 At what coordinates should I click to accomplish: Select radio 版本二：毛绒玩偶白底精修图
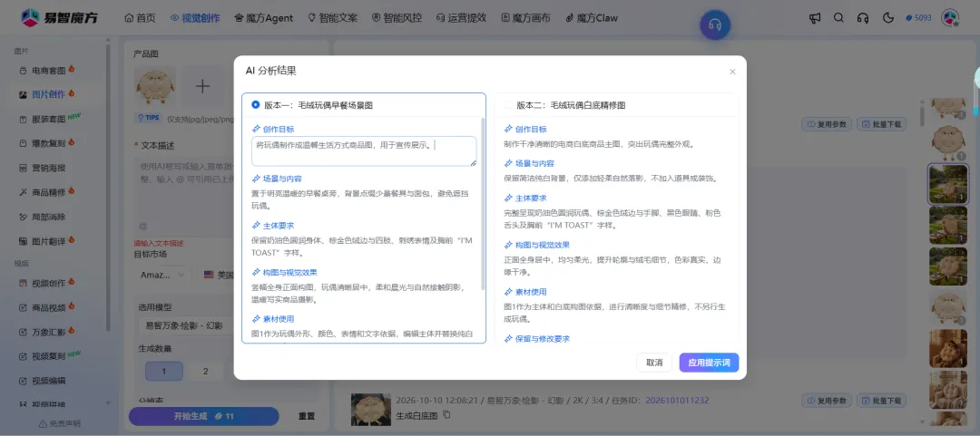tap(507, 105)
